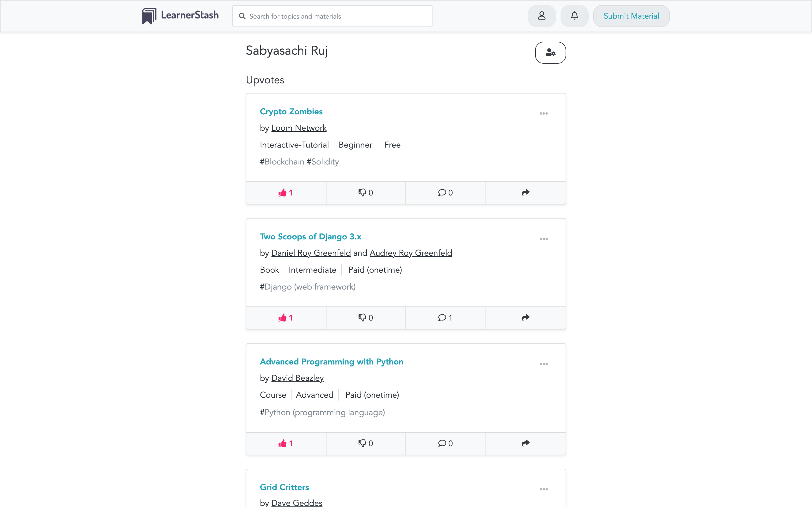Image resolution: width=812 pixels, height=507 pixels.
Task: Open David Beazley author link
Action: 297,378
